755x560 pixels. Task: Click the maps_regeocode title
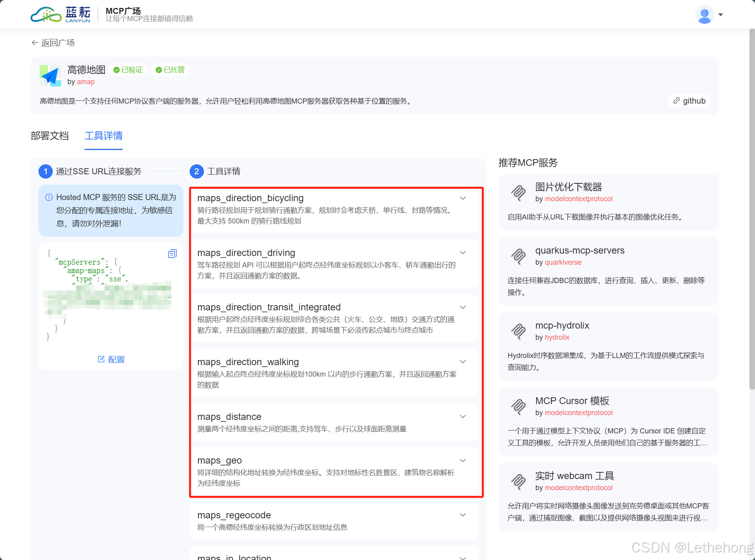(x=234, y=515)
